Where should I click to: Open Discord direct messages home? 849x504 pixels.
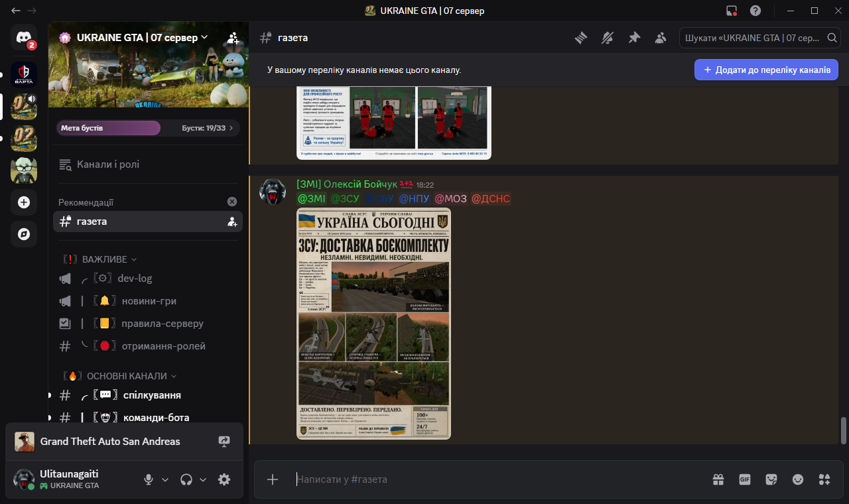(x=24, y=36)
